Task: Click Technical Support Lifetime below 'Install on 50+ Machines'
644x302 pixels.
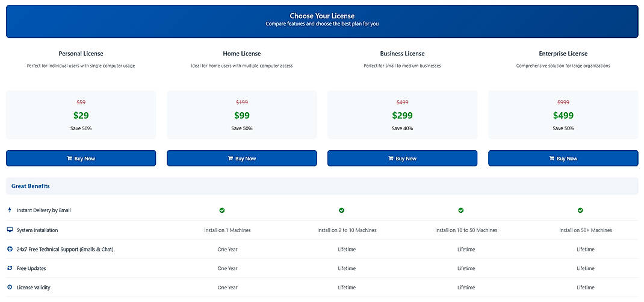Action: [x=586, y=250]
